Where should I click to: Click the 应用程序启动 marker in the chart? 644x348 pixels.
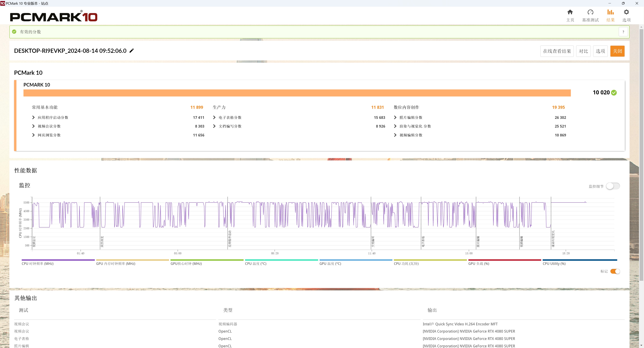click(x=230, y=239)
